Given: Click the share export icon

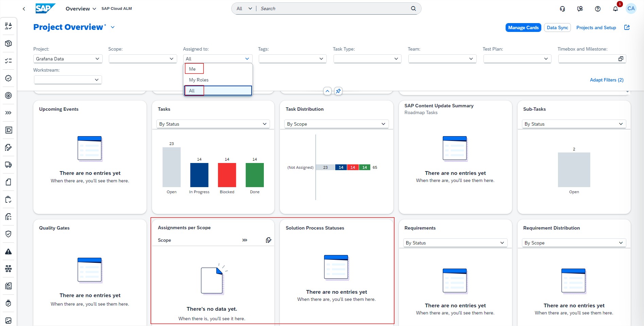Looking at the screenshot, I should point(627,28).
